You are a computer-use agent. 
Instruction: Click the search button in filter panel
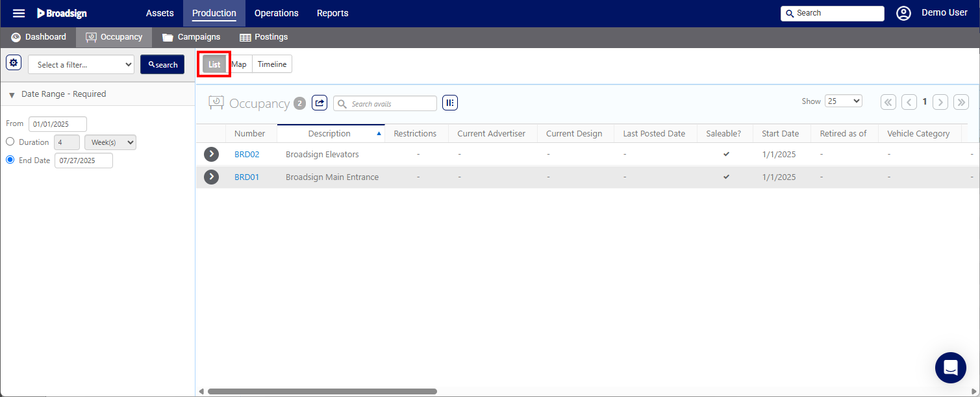pos(162,64)
